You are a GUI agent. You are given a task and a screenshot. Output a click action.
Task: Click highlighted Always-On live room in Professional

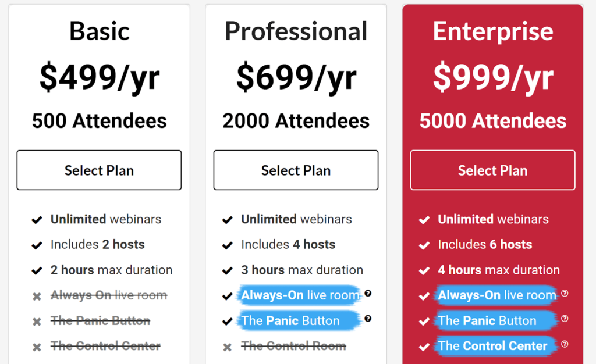pos(299,295)
